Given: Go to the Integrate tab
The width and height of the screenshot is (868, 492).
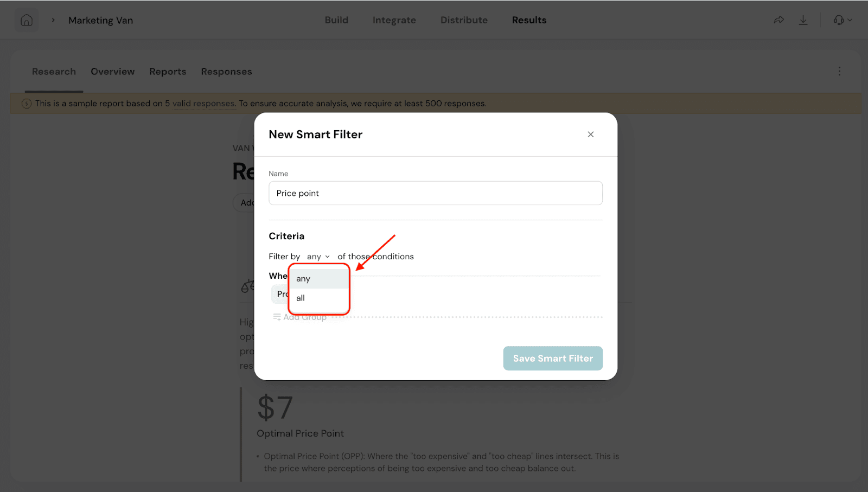Looking at the screenshot, I should (x=394, y=20).
